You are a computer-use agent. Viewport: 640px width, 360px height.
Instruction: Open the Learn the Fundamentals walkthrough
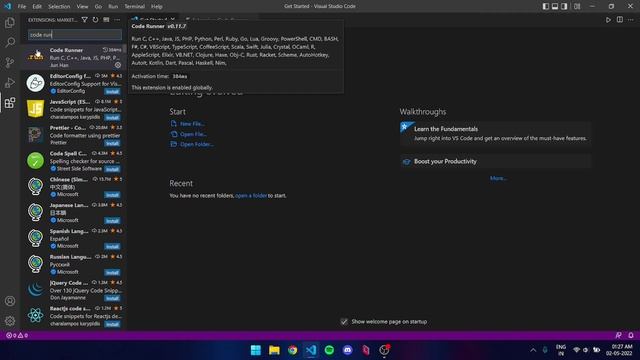(496, 133)
